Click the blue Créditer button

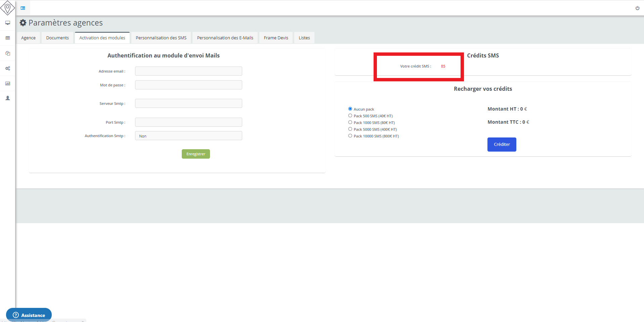[502, 145]
